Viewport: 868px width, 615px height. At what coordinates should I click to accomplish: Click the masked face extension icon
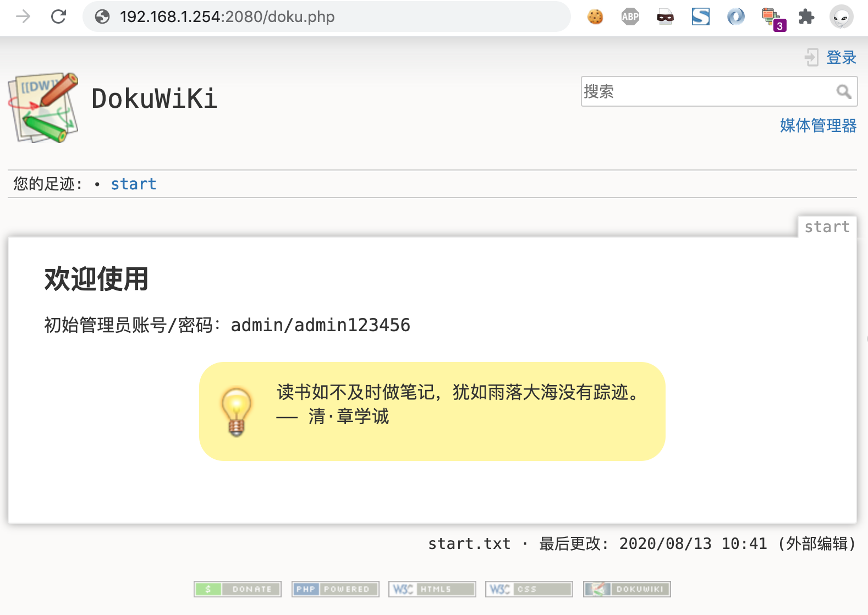[665, 17]
